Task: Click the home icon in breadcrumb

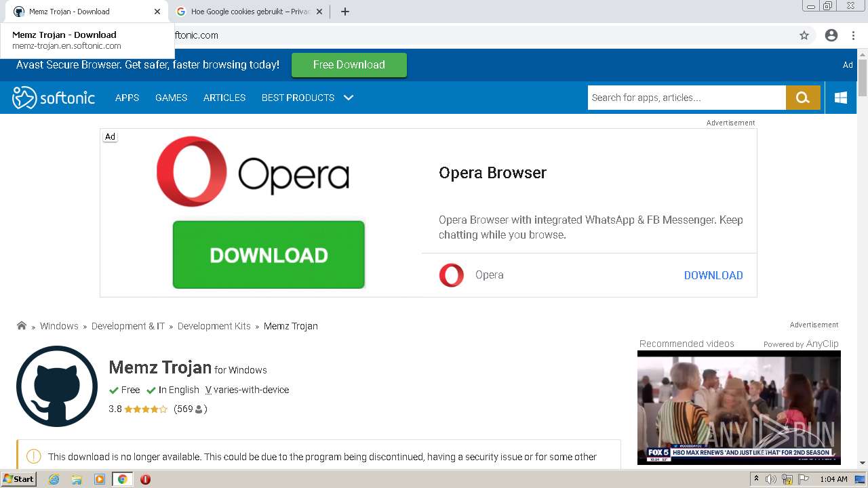Action: click(x=22, y=325)
